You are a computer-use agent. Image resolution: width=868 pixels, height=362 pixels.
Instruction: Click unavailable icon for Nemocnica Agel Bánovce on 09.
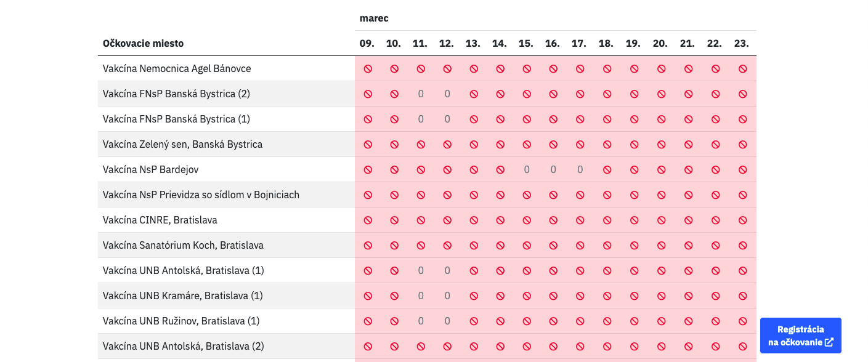[368, 69]
